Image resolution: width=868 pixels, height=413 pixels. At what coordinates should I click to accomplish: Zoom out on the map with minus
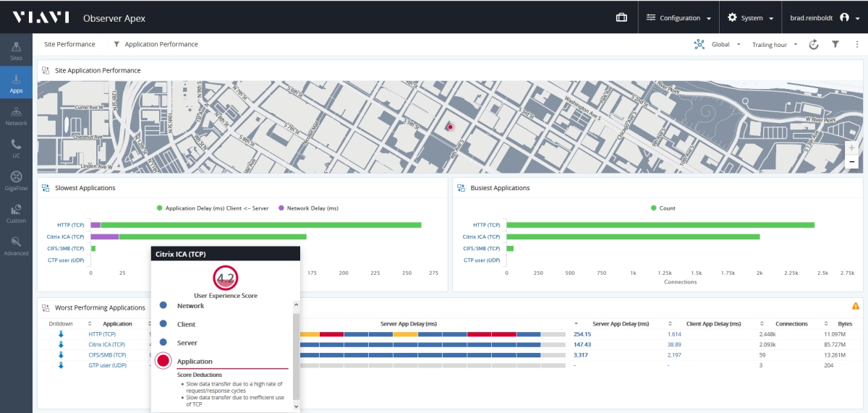851,161
